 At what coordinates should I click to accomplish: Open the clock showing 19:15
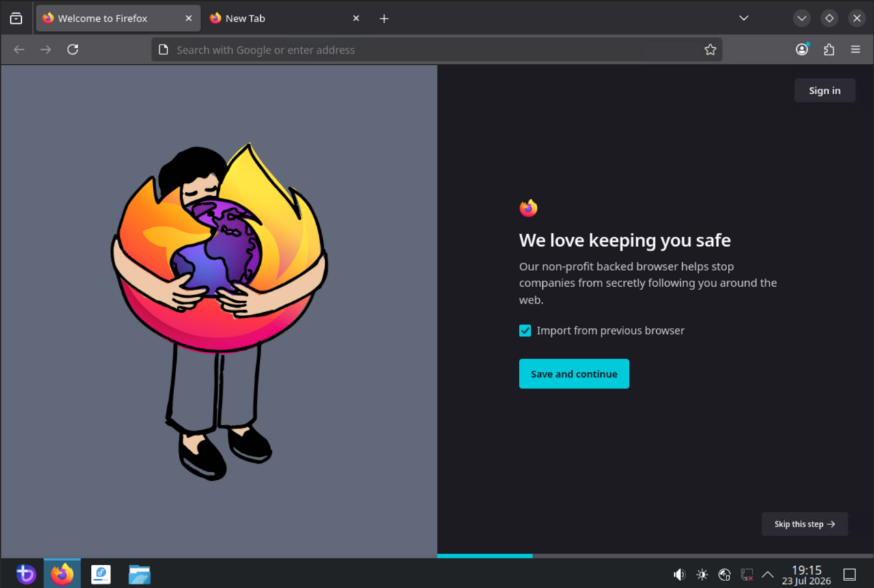click(x=806, y=574)
